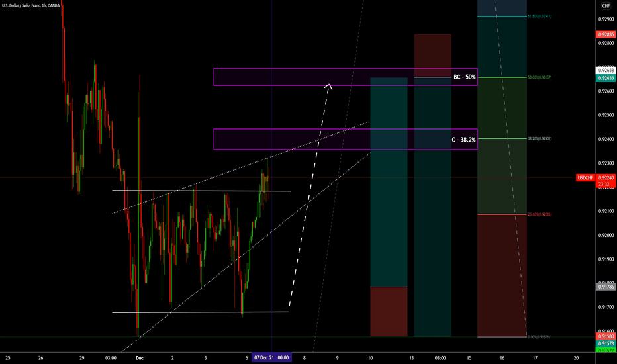Screen dimensions: 617x364
Task: Click date 25 on the time axis
Action: point(8,358)
